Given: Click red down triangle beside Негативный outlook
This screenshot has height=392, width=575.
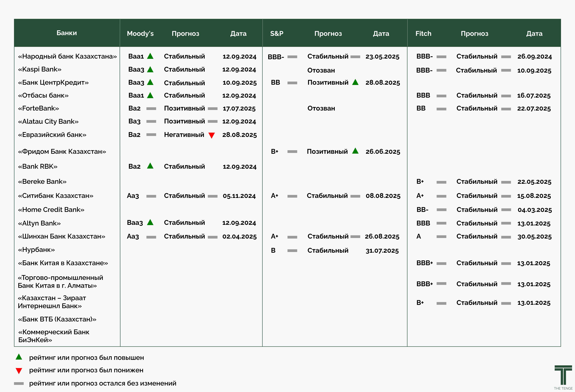Looking at the screenshot, I should [x=212, y=135].
